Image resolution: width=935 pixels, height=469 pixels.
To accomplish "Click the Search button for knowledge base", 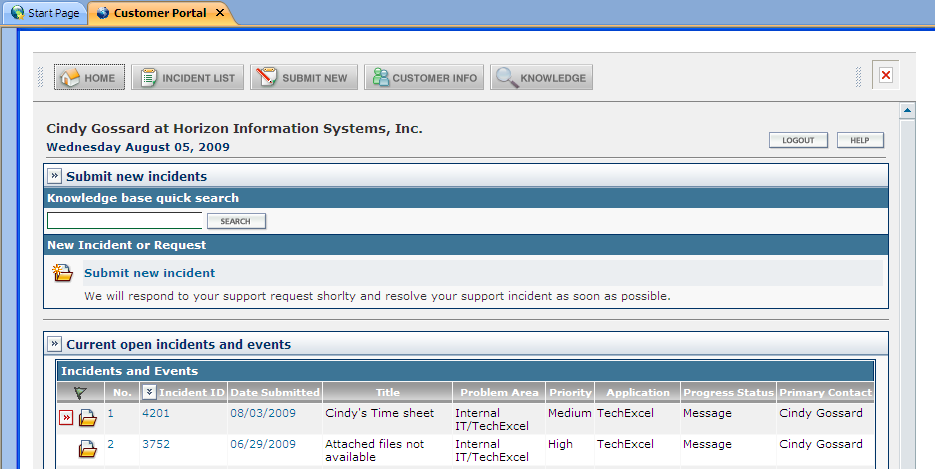I will point(236,221).
